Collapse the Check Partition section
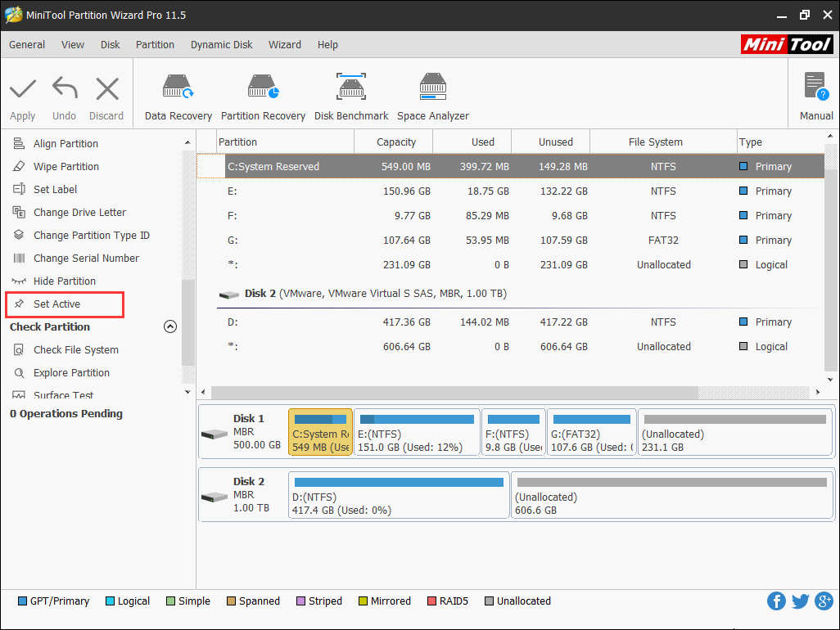The image size is (840, 630). click(169, 326)
